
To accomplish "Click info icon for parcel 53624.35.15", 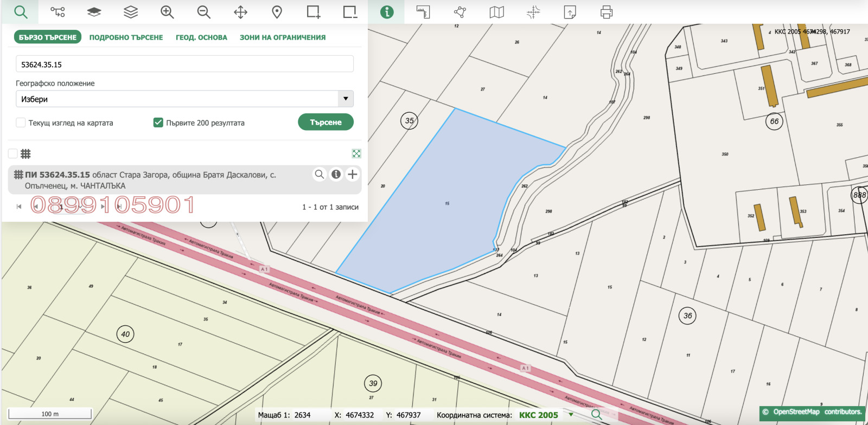I will (336, 174).
